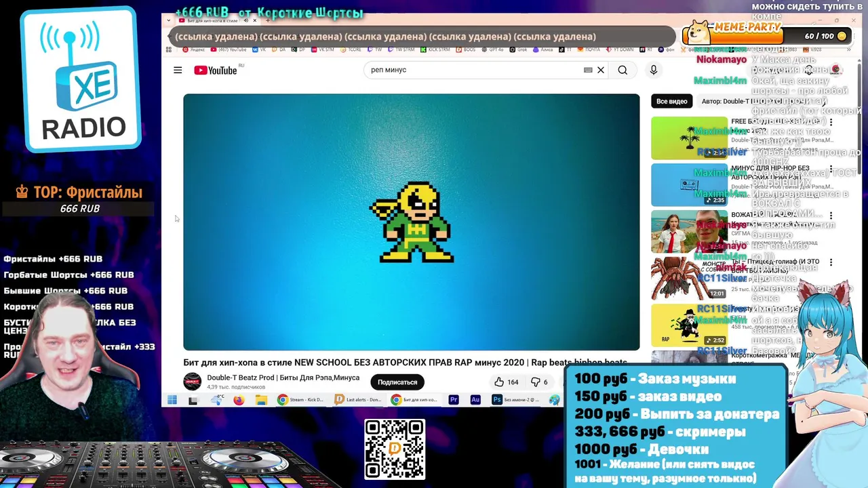
Task: Start voice search with the microphone
Action: click(654, 70)
